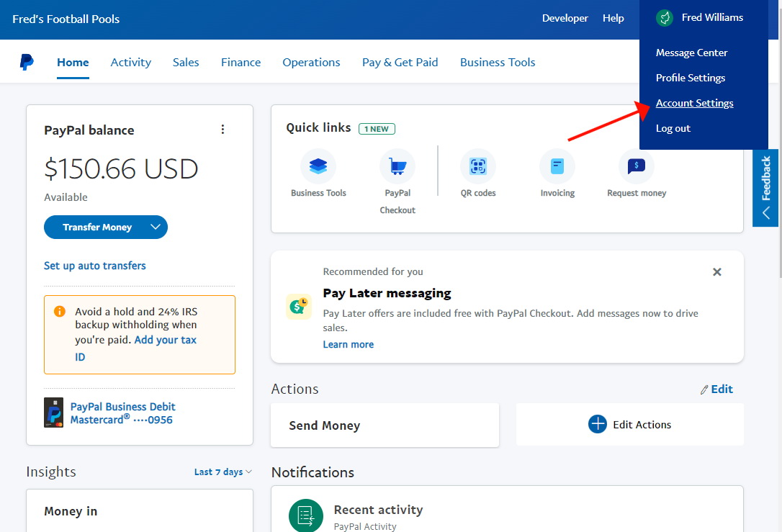Expand the Transfer Money dropdown arrow
The width and height of the screenshot is (782, 532).
[155, 227]
